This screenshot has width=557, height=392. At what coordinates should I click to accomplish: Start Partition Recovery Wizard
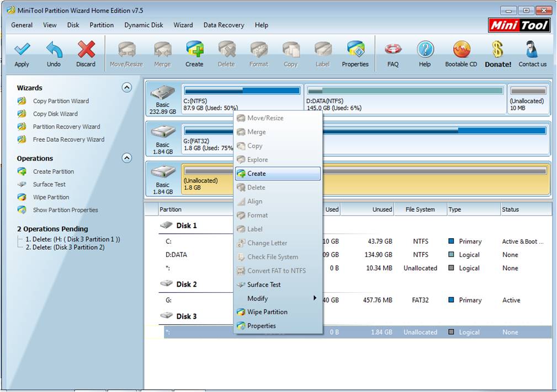pyautogui.click(x=66, y=127)
